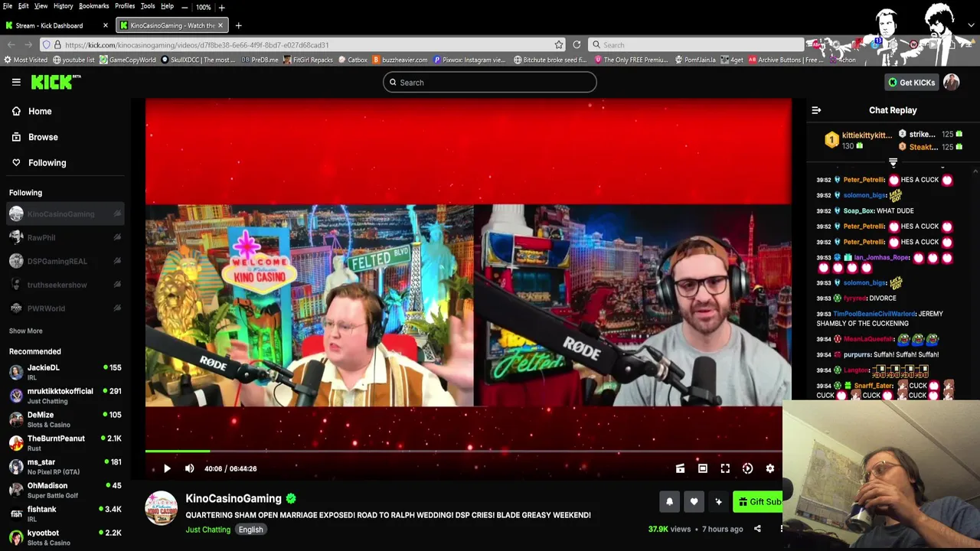The height and width of the screenshot is (551, 980).
Task: Select RawPhil in following list
Action: (64, 237)
